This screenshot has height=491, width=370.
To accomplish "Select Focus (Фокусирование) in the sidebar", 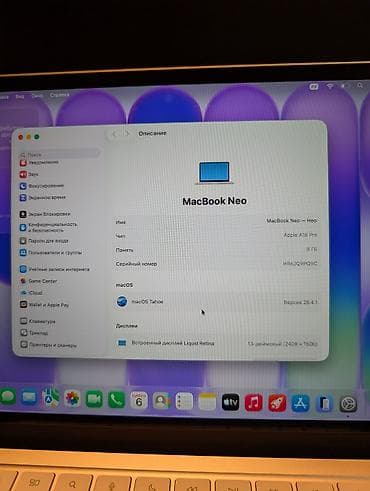I will pyautogui.click(x=42, y=186).
